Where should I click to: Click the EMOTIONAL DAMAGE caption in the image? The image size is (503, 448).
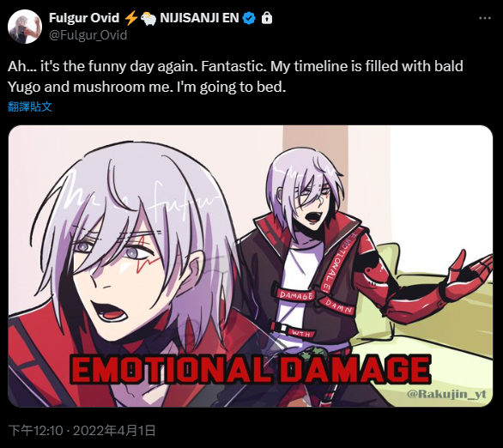(251, 369)
